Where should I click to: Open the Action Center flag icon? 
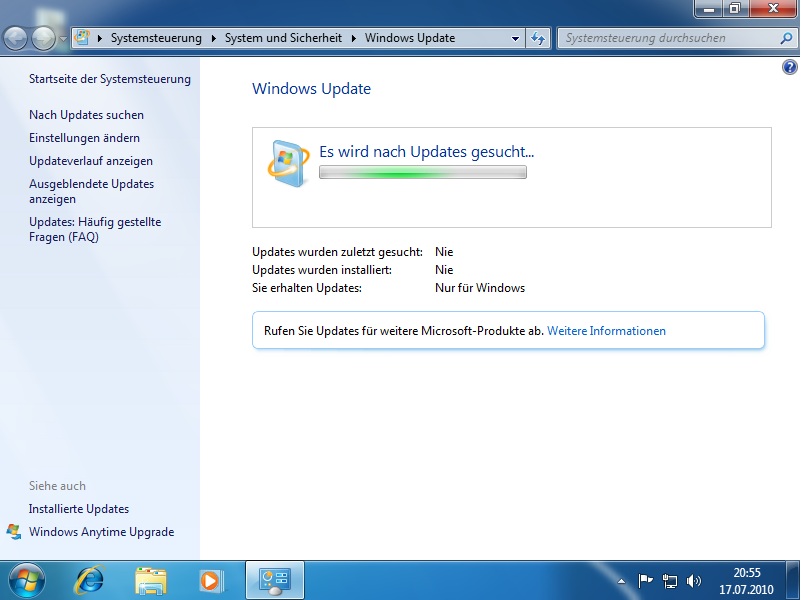pyautogui.click(x=646, y=580)
